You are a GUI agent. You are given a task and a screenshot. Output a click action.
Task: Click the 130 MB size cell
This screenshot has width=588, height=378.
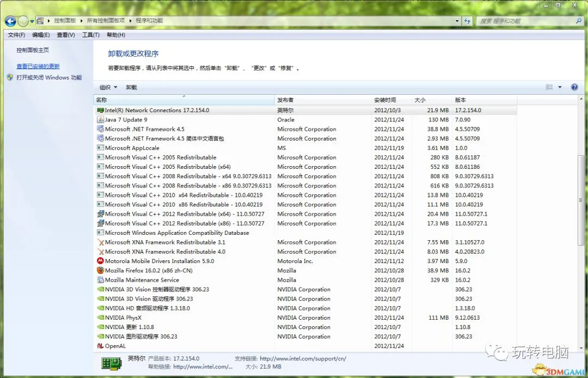438,120
